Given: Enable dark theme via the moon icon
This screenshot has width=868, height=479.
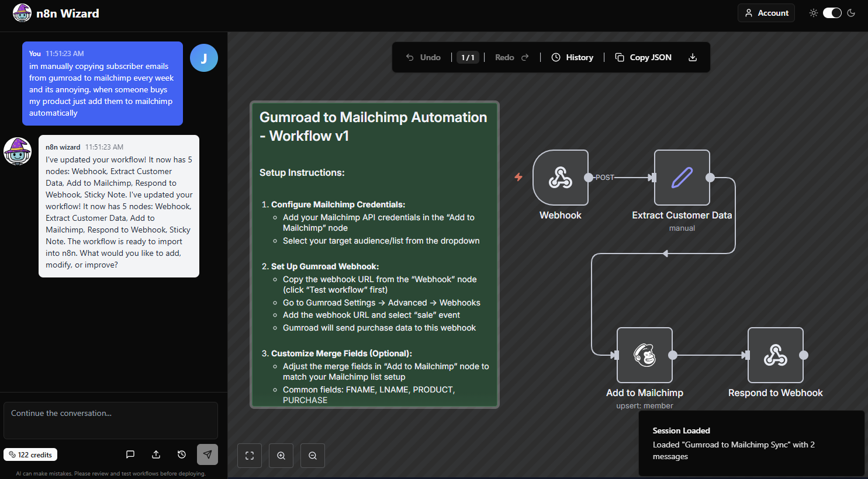Looking at the screenshot, I should [851, 12].
